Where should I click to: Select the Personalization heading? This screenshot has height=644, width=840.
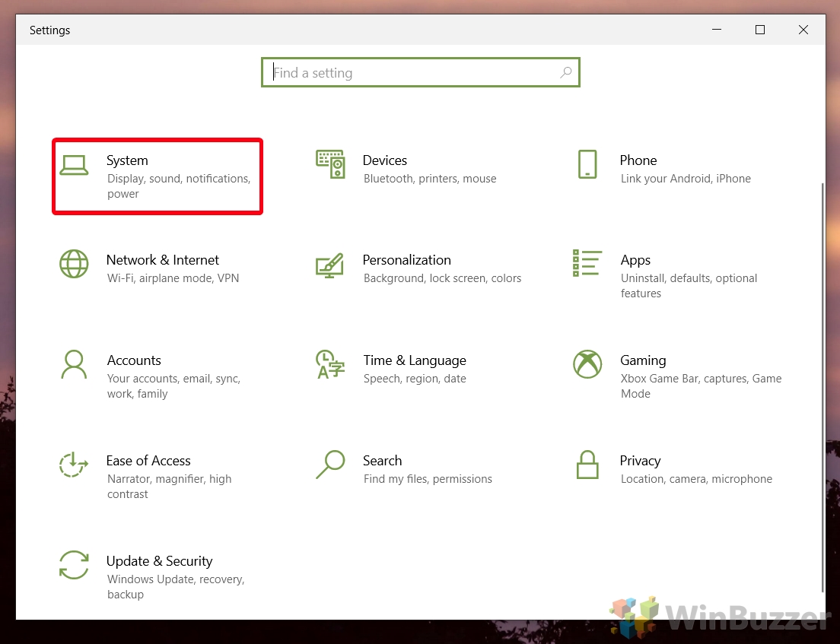pos(406,260)
